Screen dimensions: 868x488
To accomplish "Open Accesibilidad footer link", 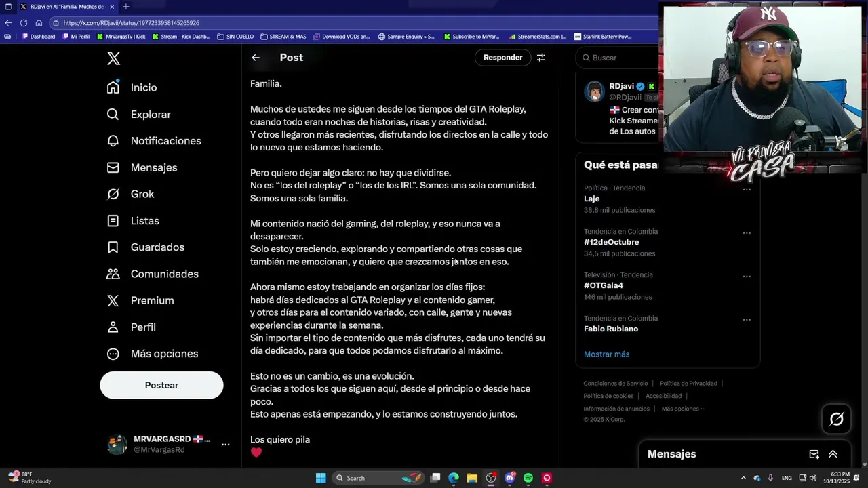I will 663,396.
